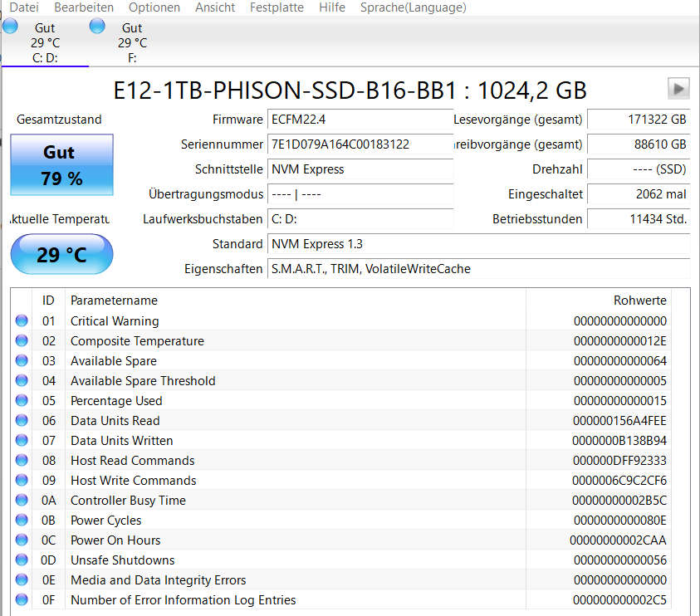Click status icon for Critical Warning row
The width and height of the screenshot is (700, 616).
[22, 320]
